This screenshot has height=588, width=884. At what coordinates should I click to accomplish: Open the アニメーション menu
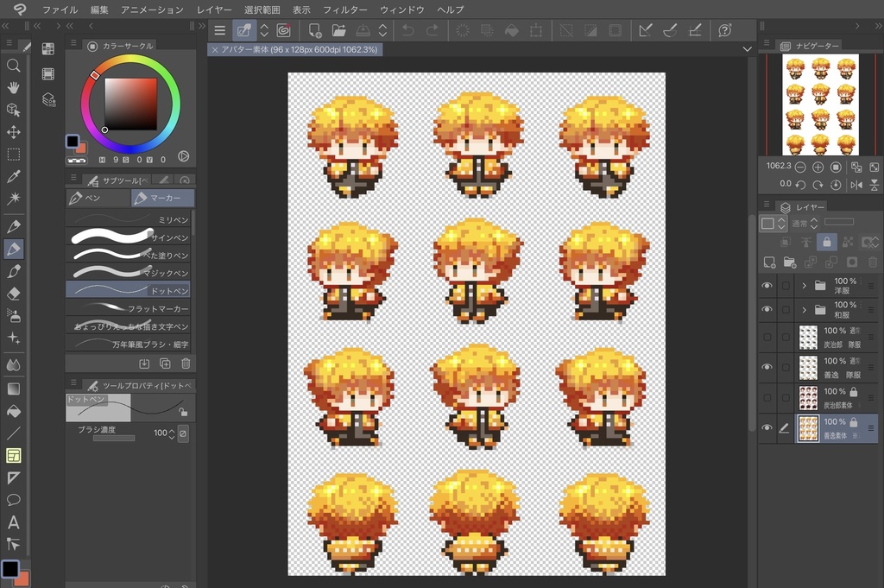(x=152, y=9)
